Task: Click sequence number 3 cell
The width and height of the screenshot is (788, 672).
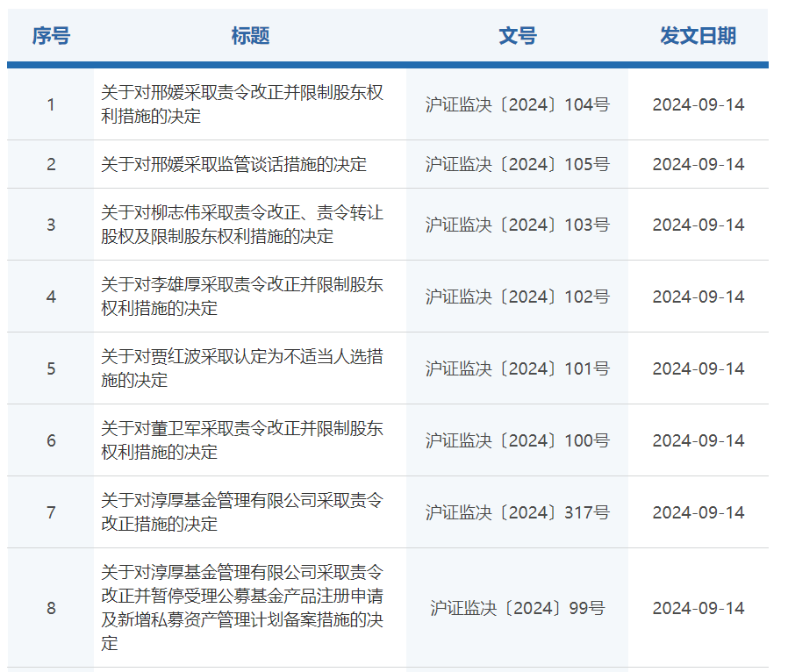Action: coord(51,225)
